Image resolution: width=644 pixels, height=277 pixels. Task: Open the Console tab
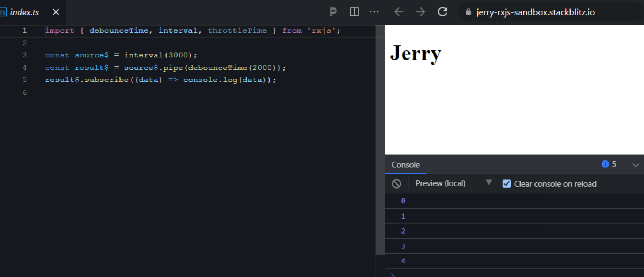click(x=405, y=165)
